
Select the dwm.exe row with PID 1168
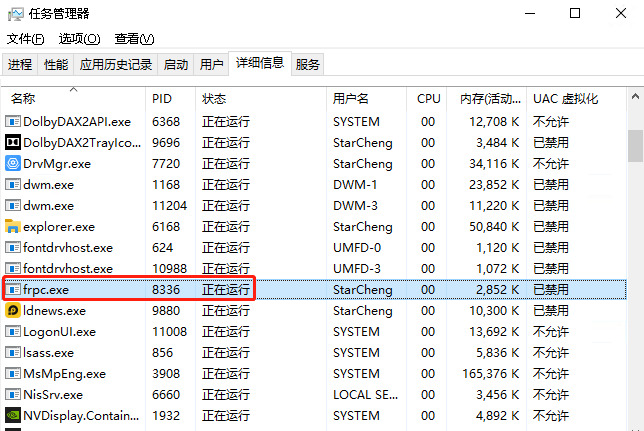[60, 185]
